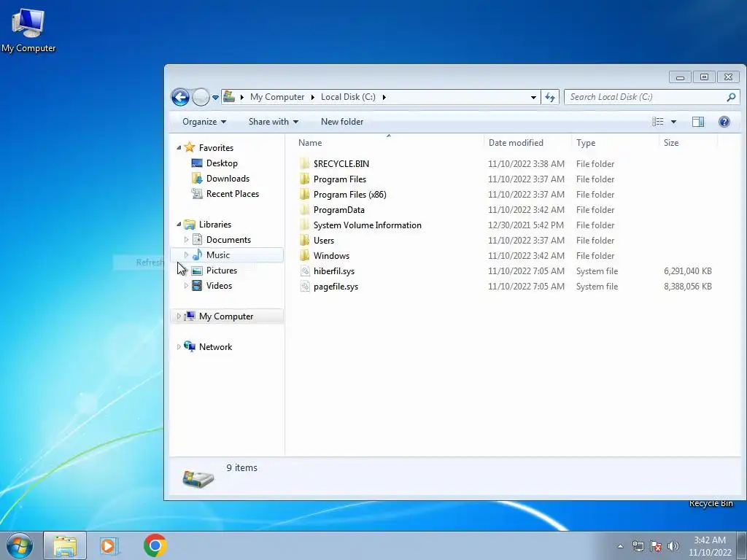
Task: Launch Windows Media Player from taskbar
Action: tap(109, 545)
